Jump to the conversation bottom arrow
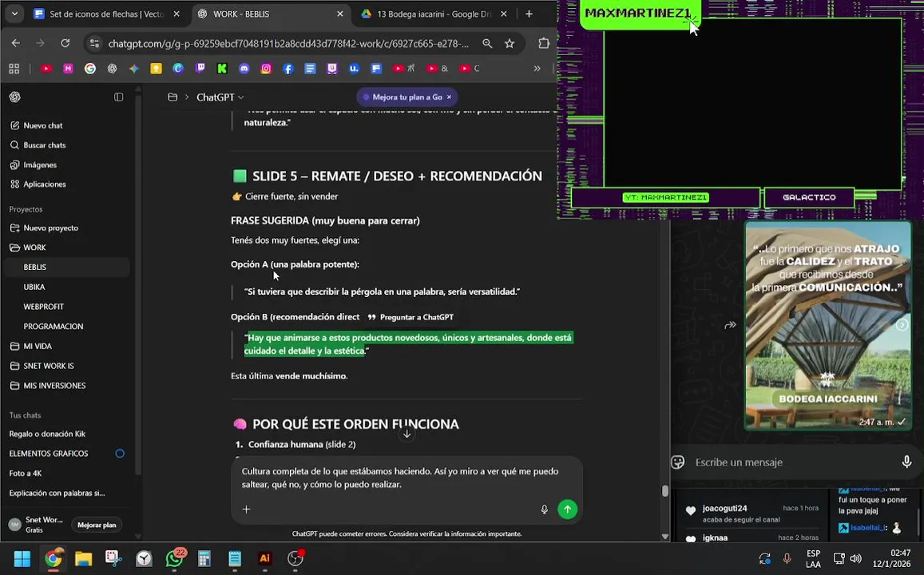This screenshot has width=924, height=575. pyautogui.click(x=406, y=434)
